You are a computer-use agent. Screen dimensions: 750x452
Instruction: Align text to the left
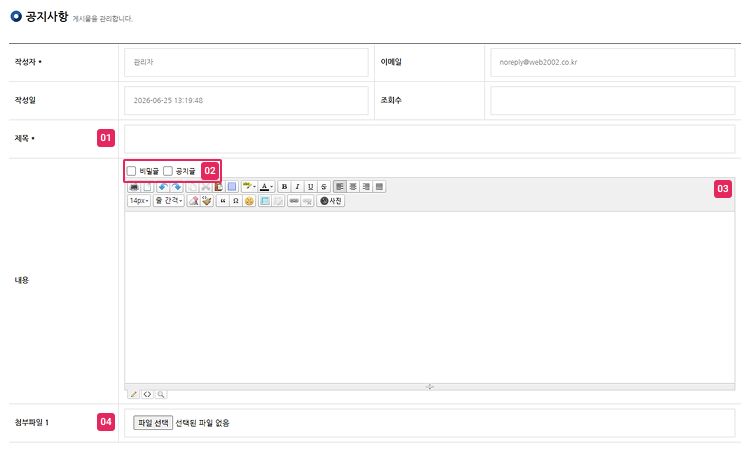click(x=340, y=187)
